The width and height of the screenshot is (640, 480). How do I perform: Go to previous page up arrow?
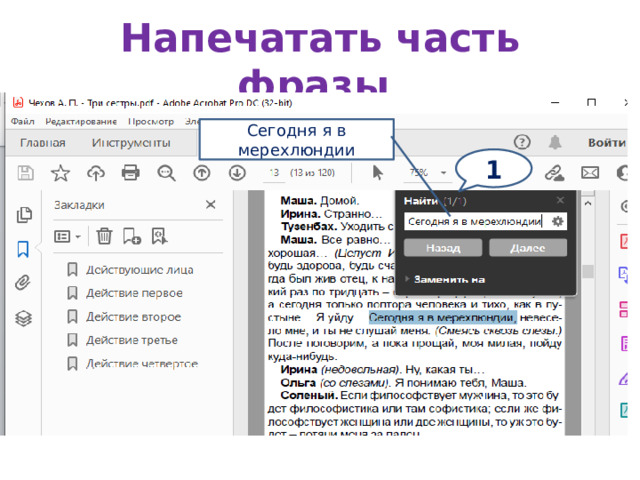pyautogui.click(x=202, y=173)
